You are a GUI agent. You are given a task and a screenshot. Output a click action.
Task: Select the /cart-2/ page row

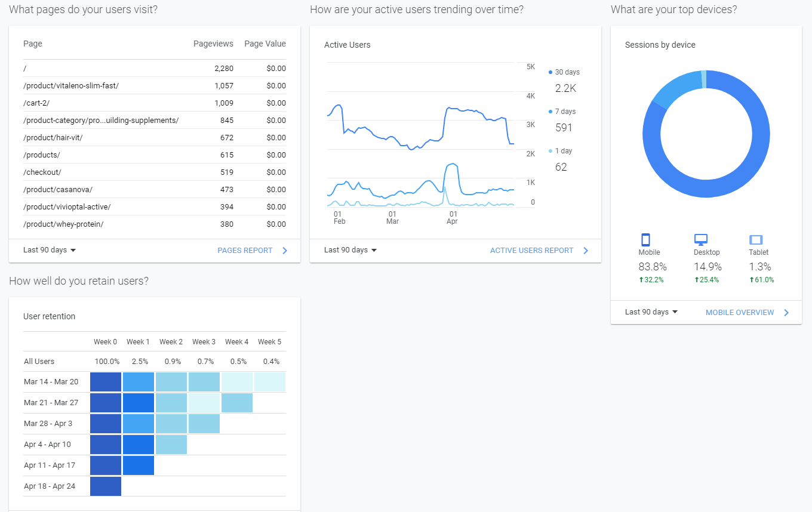pyautogui.click(x=155, y=103)
